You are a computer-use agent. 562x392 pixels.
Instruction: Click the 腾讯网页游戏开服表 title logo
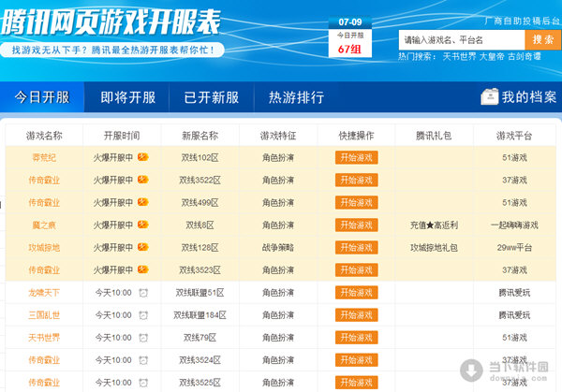(x=111, y=22)
